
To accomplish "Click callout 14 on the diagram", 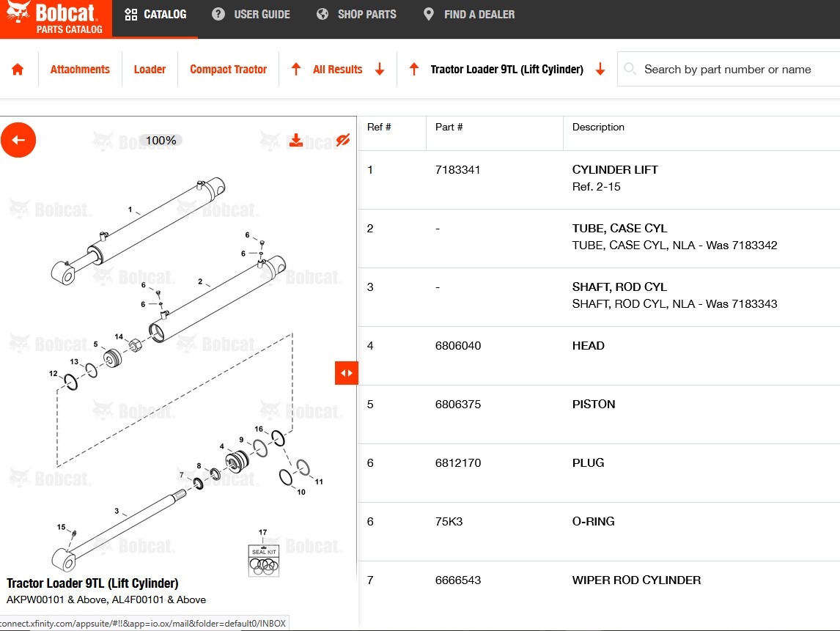I will [x=119, y=336].
